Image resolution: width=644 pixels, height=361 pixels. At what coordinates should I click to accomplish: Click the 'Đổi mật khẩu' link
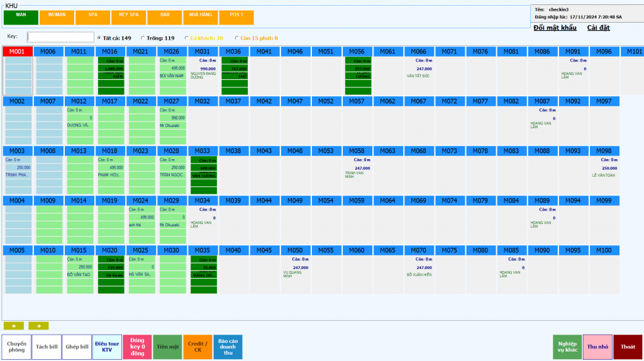point(555,28)
